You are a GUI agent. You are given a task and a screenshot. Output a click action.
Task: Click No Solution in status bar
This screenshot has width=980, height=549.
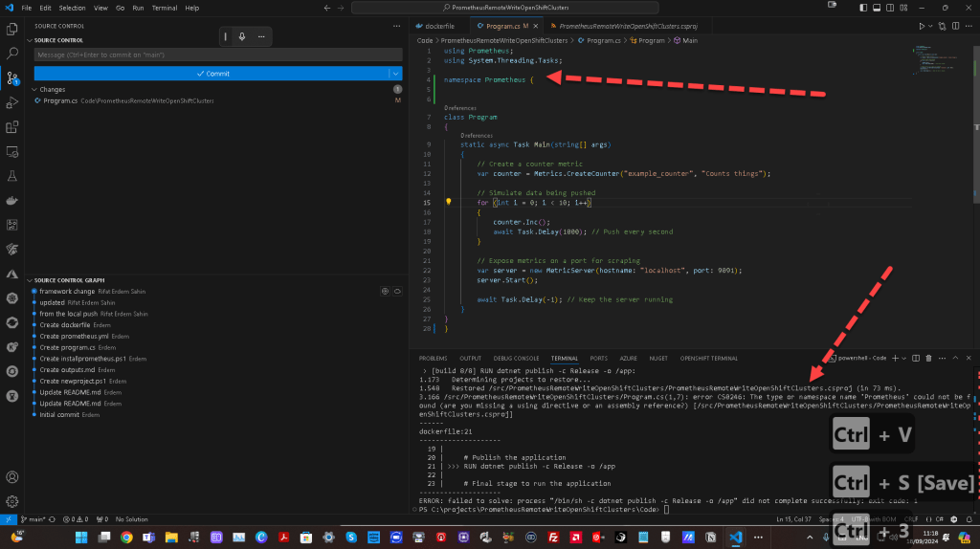tap(132, 519)
